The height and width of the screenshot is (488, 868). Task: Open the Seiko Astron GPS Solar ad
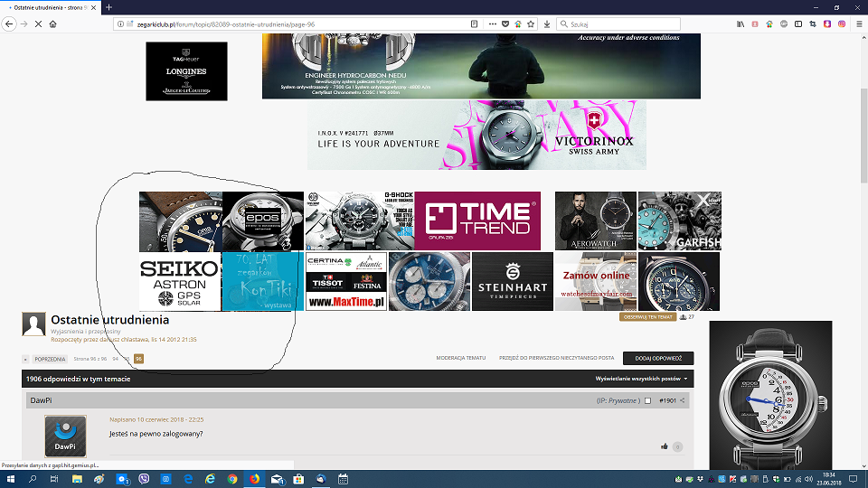click(180, 282)
